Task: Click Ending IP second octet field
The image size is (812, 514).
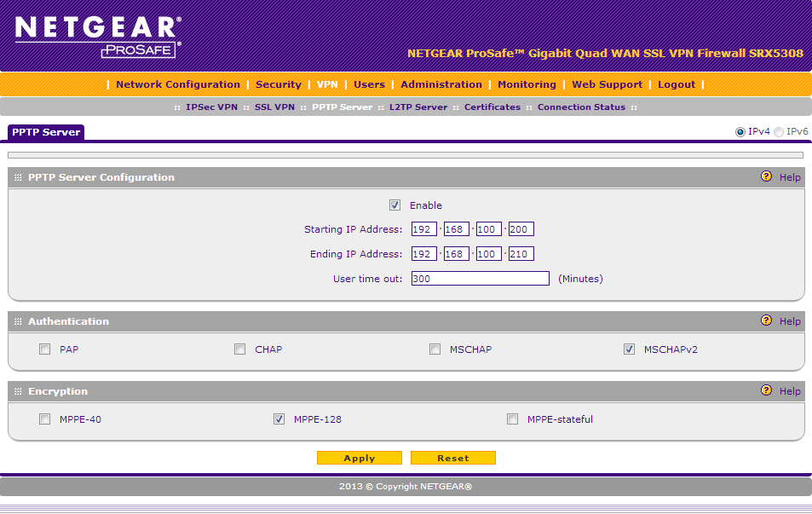Action: tap(456, 254)
